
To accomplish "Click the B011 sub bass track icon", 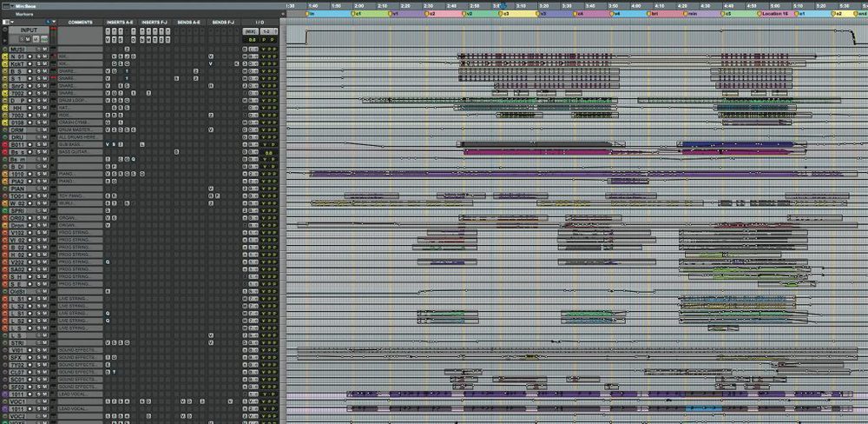I will click(5, 144).
